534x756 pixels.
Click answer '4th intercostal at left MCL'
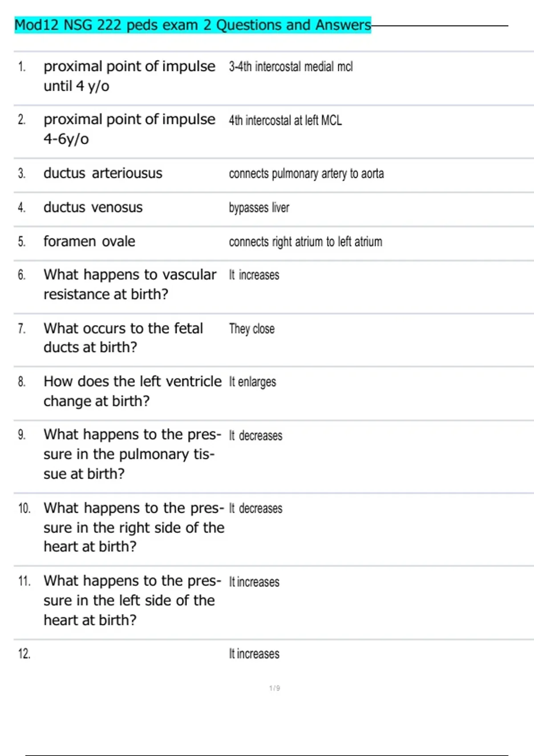pos(285,120)
